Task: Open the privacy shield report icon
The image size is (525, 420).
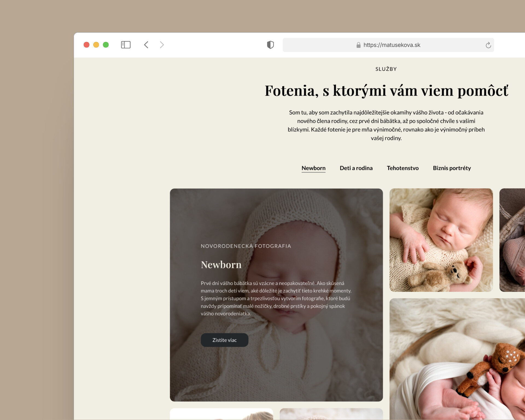Action: coord(270,45)
